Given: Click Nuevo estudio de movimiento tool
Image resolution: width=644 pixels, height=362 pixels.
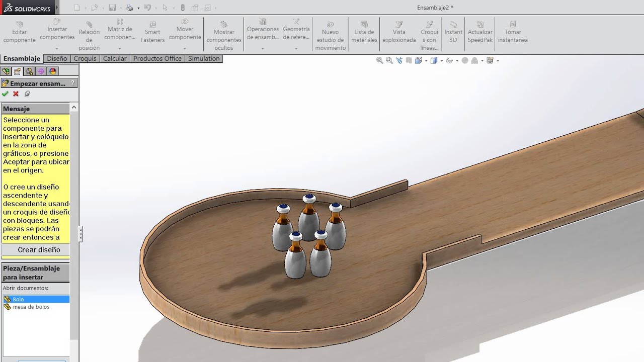Looking at the screenshot, I should click(x=330, y=36).
